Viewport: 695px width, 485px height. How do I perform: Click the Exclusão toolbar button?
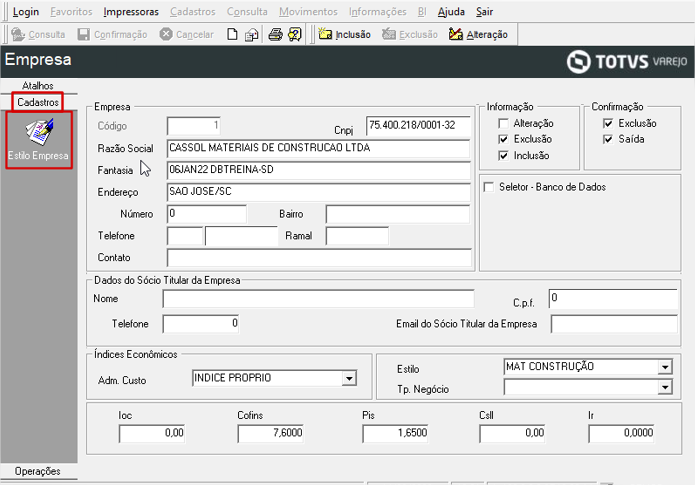tap(410, 34)
